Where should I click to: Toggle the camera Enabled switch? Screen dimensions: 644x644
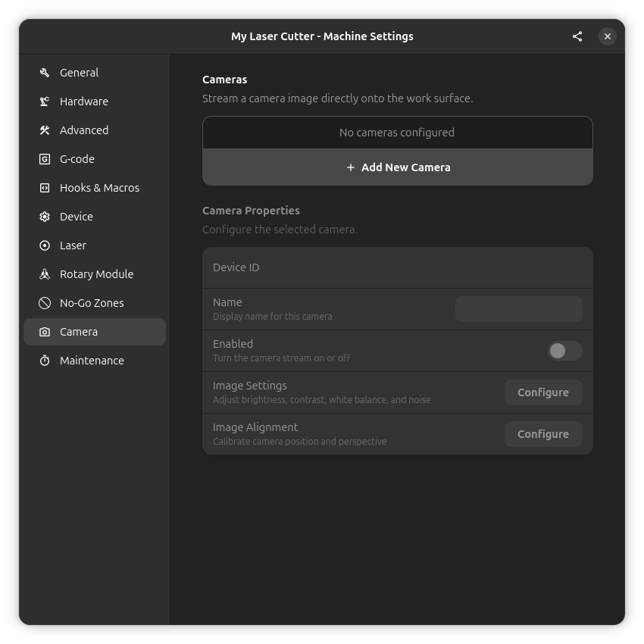(564, 351)
